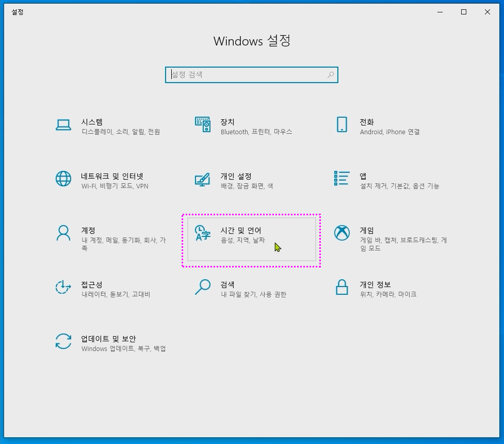Click the Xbox icon for 게임
Viewport: 504px width, 444px height.
click(342, 233)
